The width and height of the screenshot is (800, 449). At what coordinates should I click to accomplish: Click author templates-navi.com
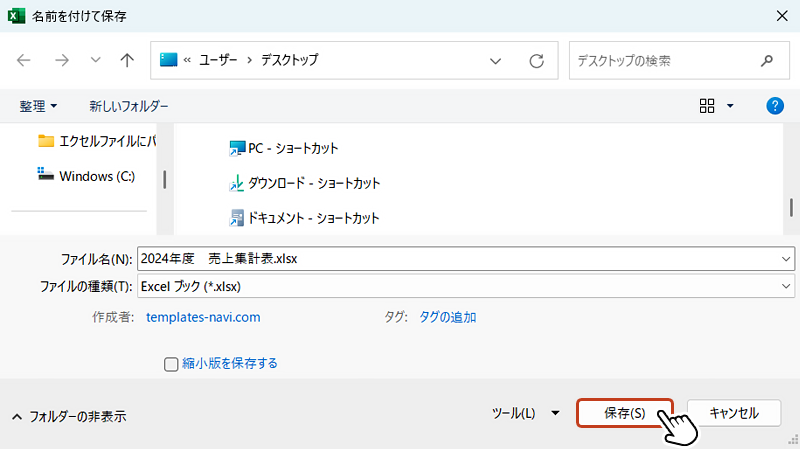pos(203,317)
